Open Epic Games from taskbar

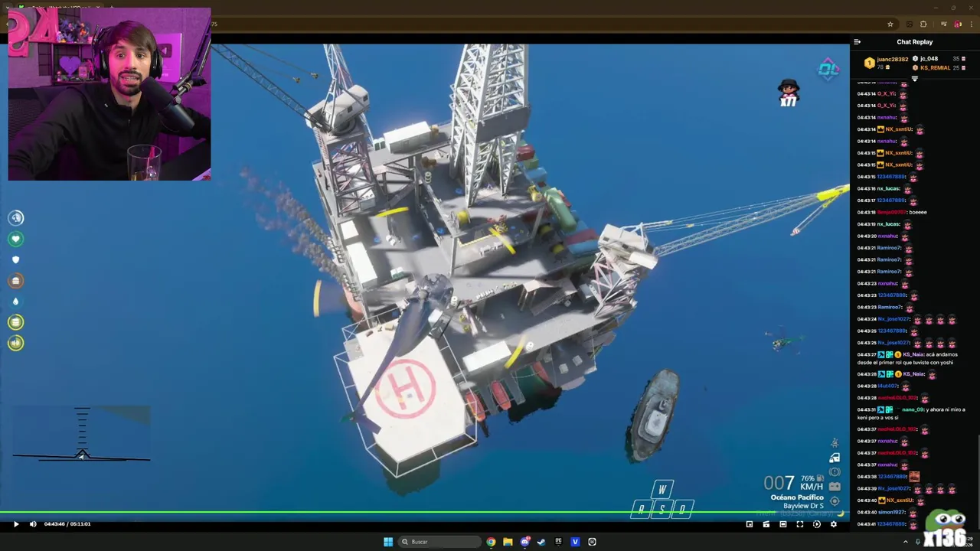point(558,542)
